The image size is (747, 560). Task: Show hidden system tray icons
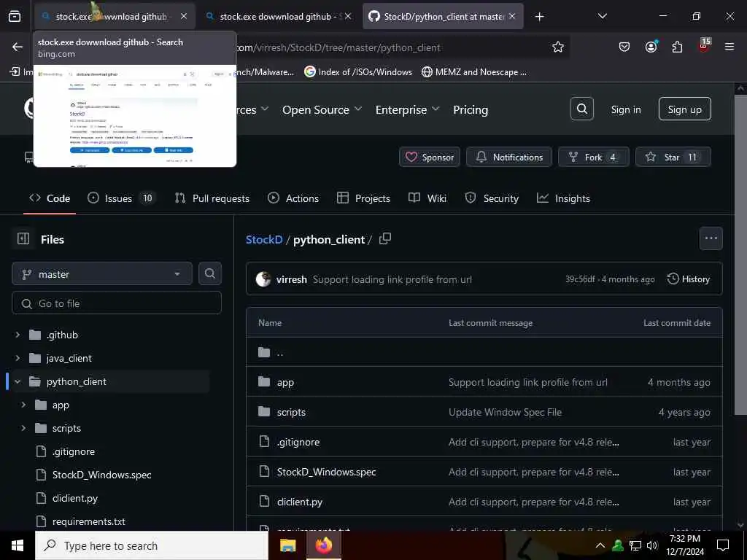pyautogui.click(x=600, y=545)
